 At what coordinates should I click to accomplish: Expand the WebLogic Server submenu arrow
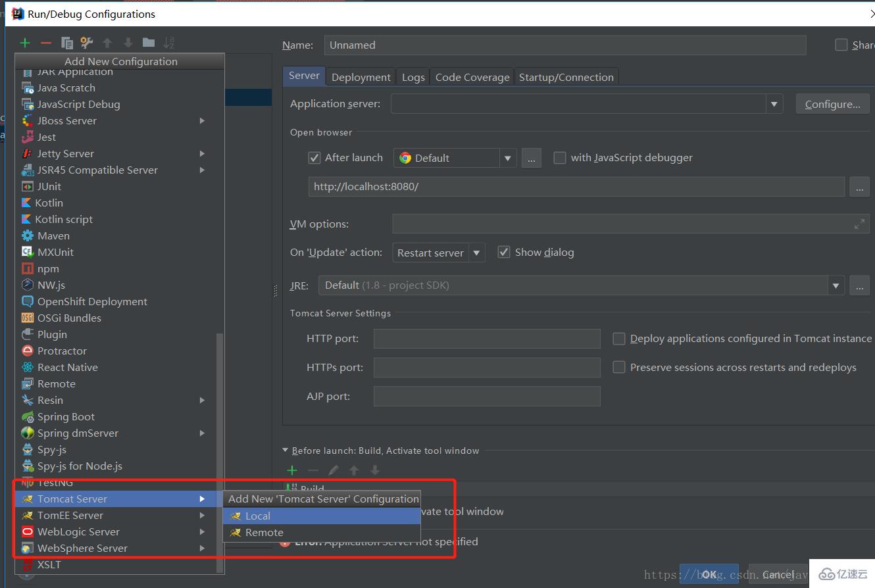(x=202, y=531)
